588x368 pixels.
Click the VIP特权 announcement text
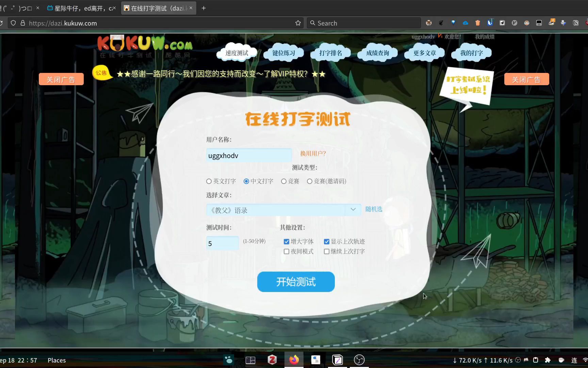click(x=221, y=74)
